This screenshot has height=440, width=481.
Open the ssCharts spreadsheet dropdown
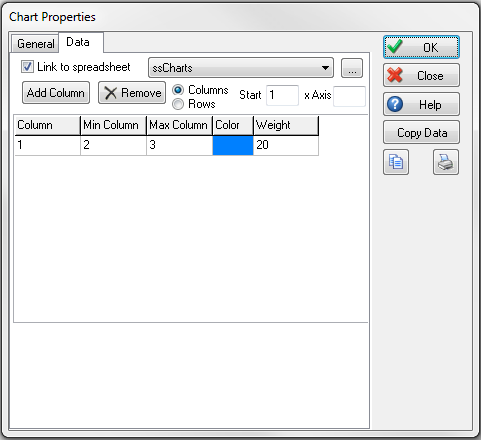(241, 68)
